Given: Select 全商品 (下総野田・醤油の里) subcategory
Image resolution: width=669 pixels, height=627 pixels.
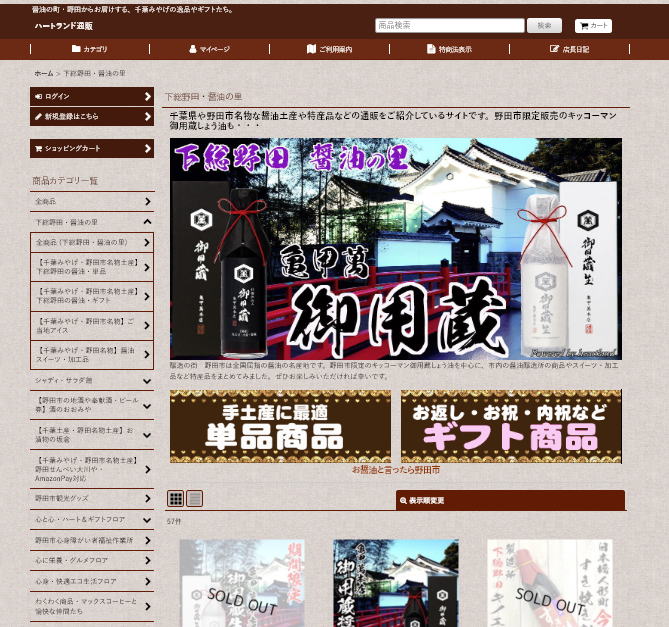Looking at the screenshot, I should (x=92, y=242).
